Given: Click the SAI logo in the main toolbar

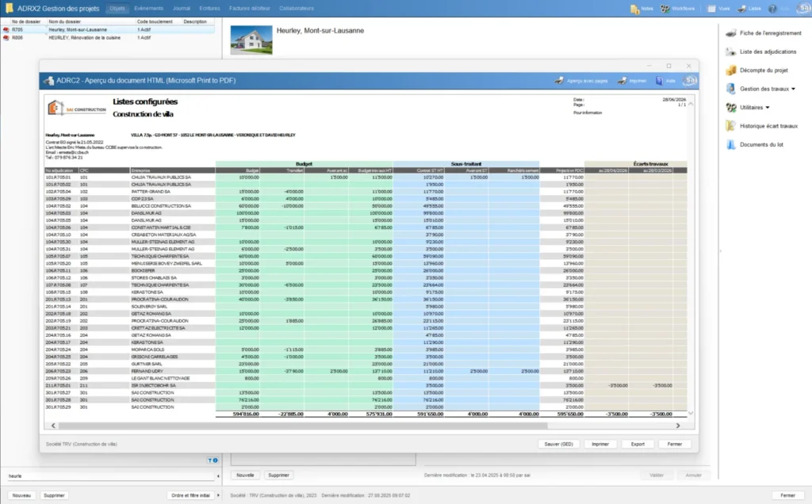Looking at the screenshot, I should click(804, 8).
